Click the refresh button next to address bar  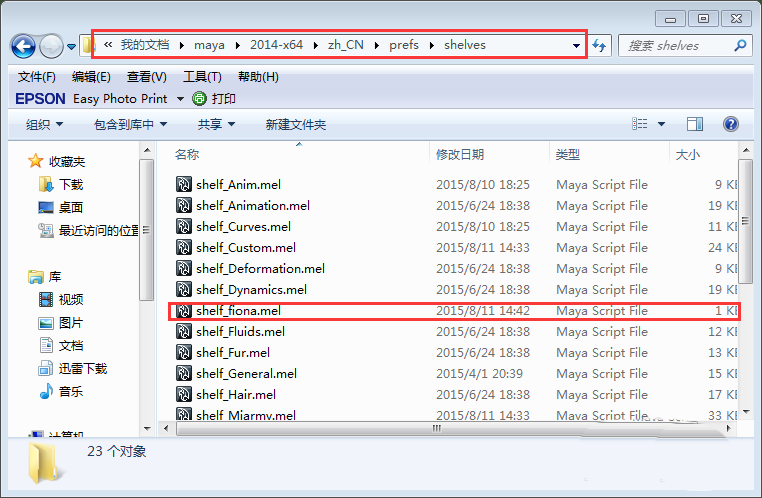(x=599, y=46)
